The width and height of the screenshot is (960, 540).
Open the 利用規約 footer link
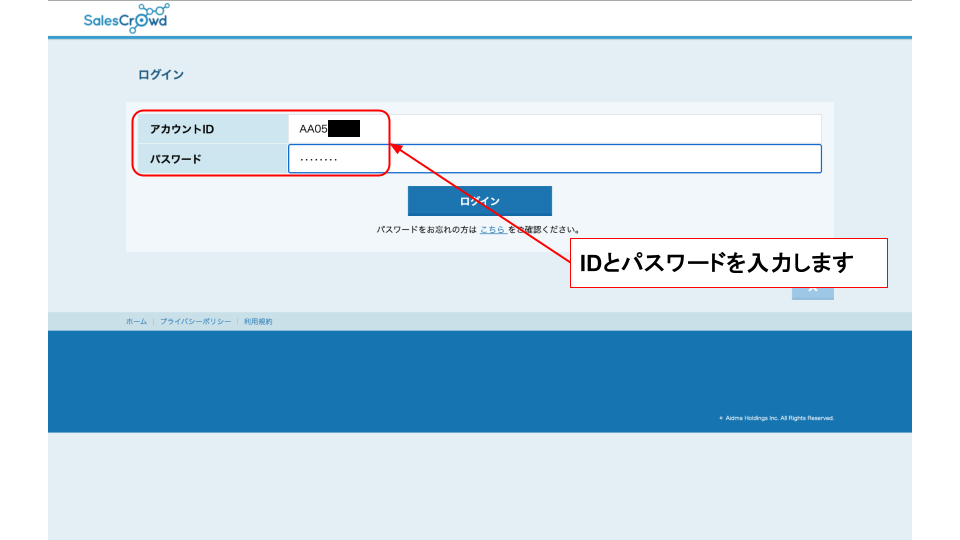pyautogui.click(x=258, y=321)
